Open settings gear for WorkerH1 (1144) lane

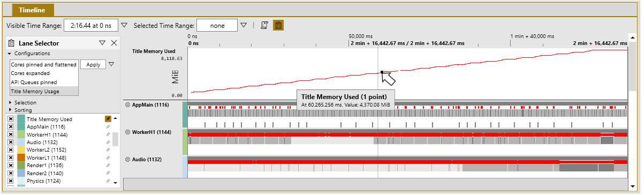point(127,132)
